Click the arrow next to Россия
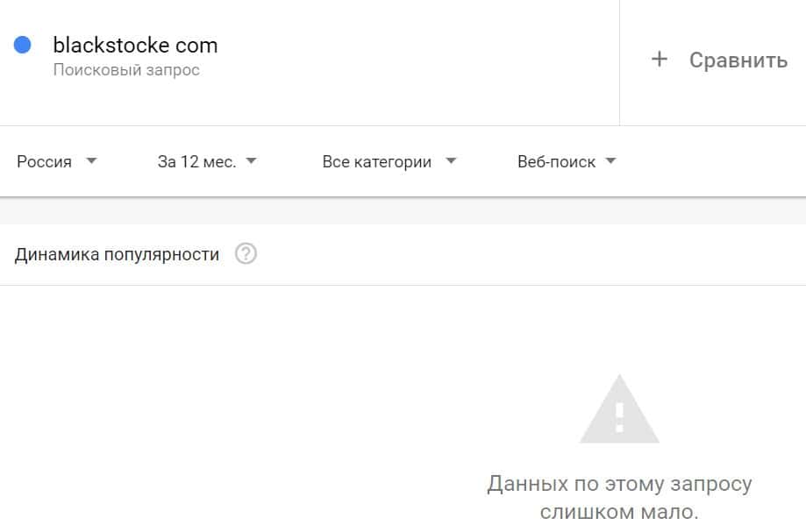 tap(91, 161)
